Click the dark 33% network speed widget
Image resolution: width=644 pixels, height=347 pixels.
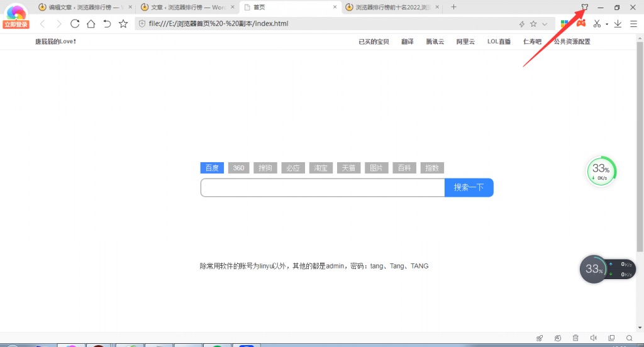pyautogui.click(x=608, y=270)
